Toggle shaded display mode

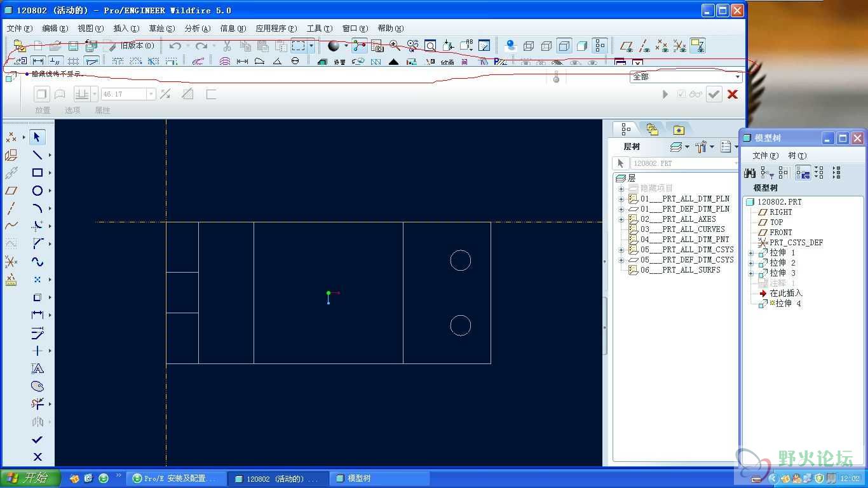click(x=581, y=46)
